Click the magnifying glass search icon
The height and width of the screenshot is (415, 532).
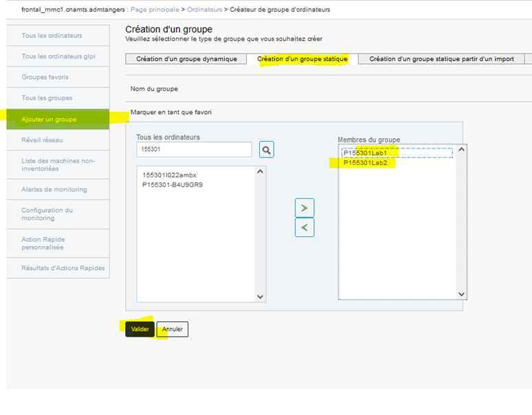(x=267, y=150)
